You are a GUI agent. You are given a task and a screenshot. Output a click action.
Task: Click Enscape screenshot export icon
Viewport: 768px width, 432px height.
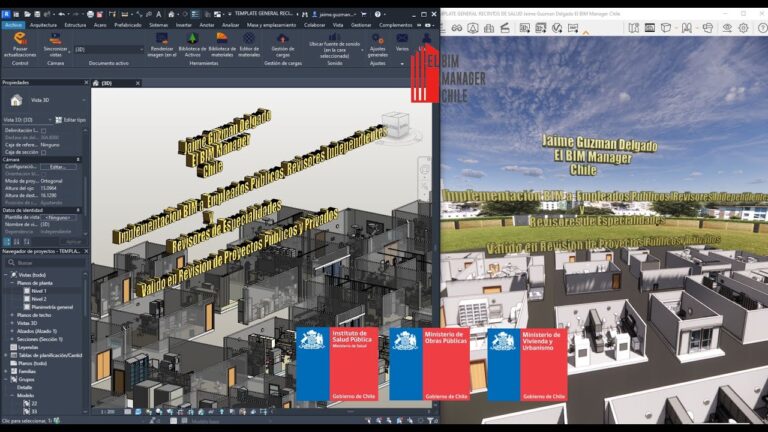pyautogui.click(x=525, y=28)
